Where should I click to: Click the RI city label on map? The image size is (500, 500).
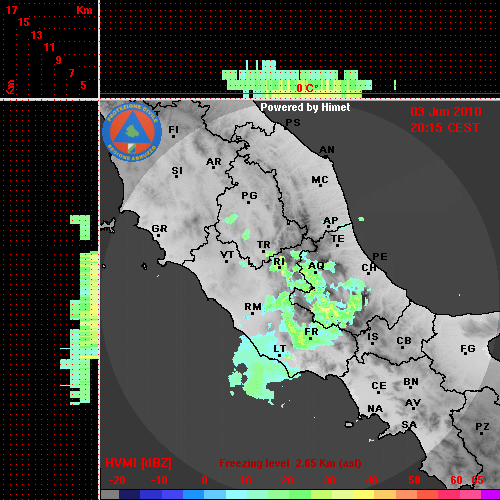(x=279, y=262)
